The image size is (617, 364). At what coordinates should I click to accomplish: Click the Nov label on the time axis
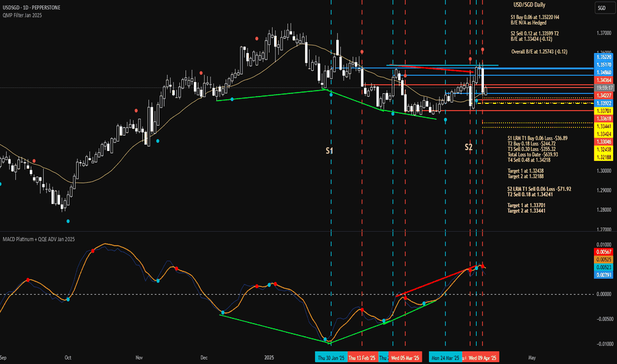click(x=139, y=357)
